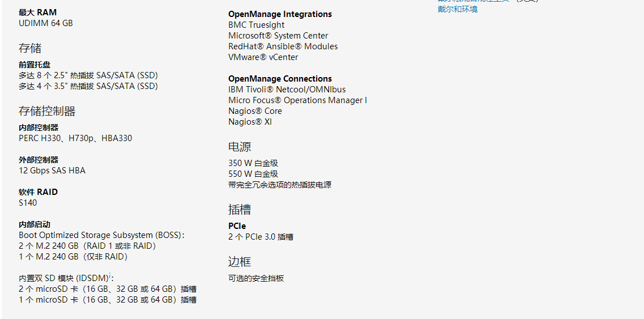Click the VMware vCenter entry
644x319 pixels.
pos(263,57)
